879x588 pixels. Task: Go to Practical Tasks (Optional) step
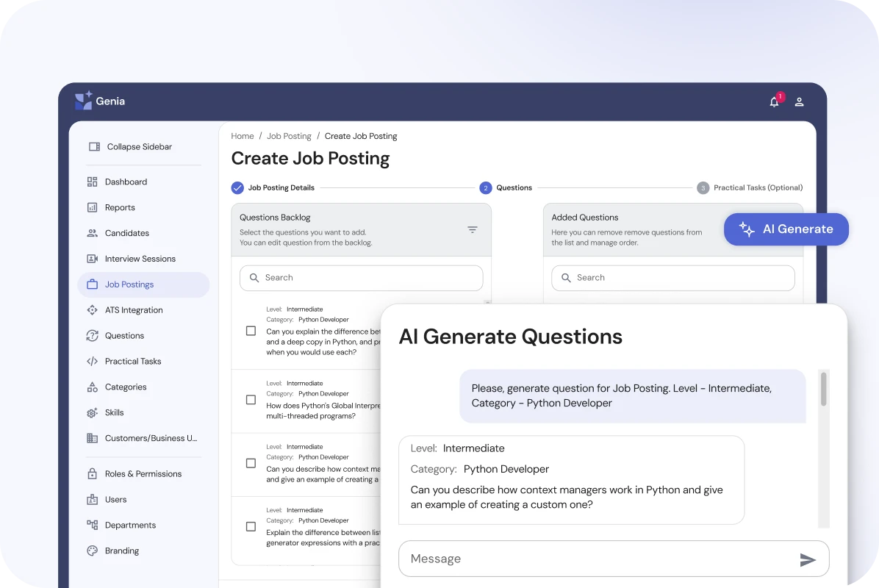pos(750,188)
